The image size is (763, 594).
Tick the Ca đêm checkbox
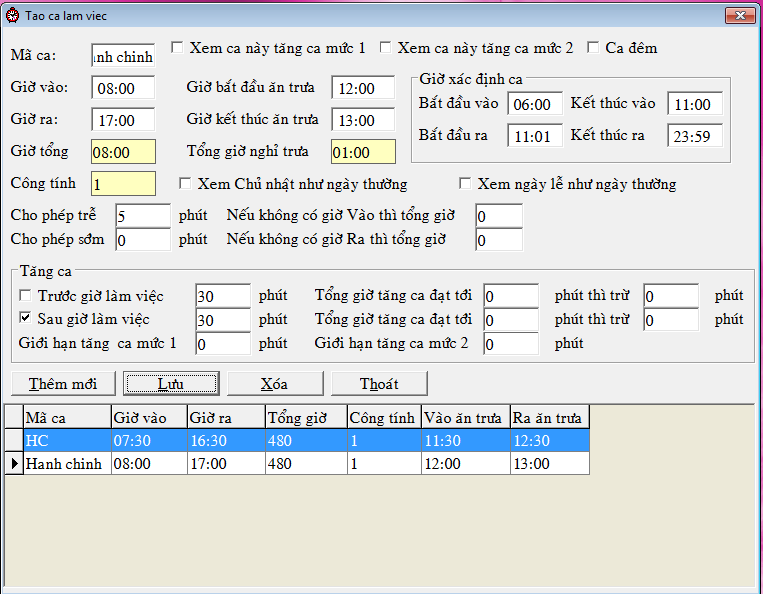tap(593, 48)
